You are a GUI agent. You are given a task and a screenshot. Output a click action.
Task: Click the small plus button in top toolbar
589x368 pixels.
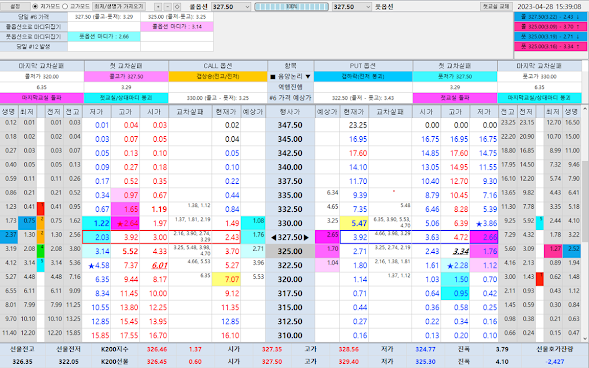tap(158, 7)
